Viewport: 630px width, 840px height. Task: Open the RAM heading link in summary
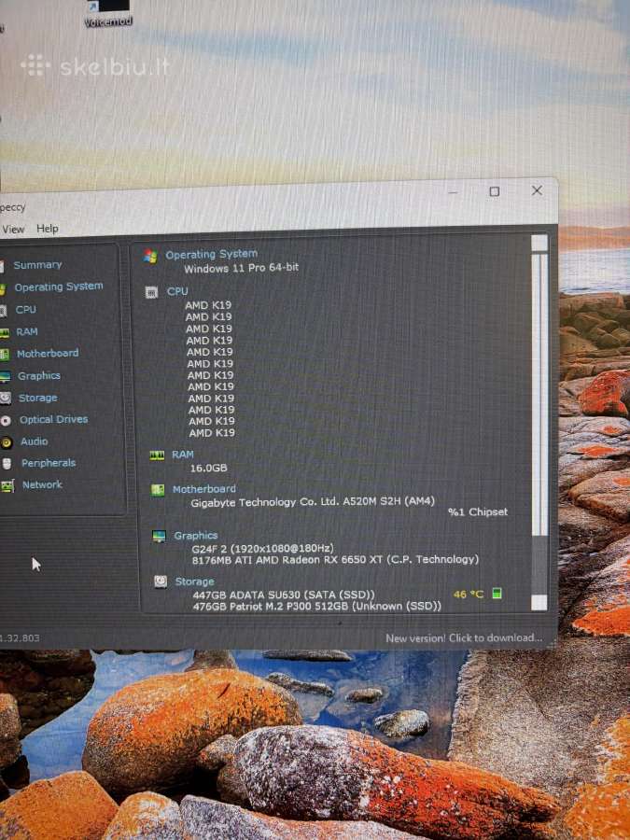pos(183,455)
